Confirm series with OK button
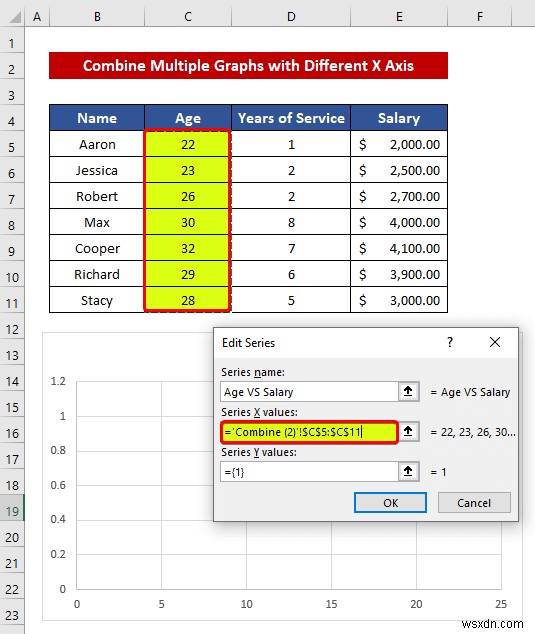535x634 pixels. [x=390, y=503]
